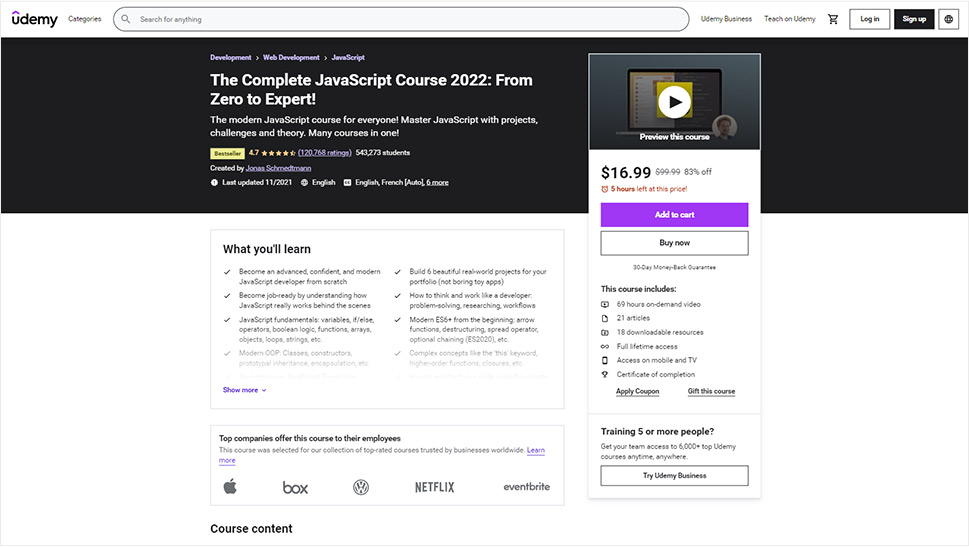The height and width of the screenshot is (547, 969).
Task: Open the Categories menu
Action: (84, 19)
